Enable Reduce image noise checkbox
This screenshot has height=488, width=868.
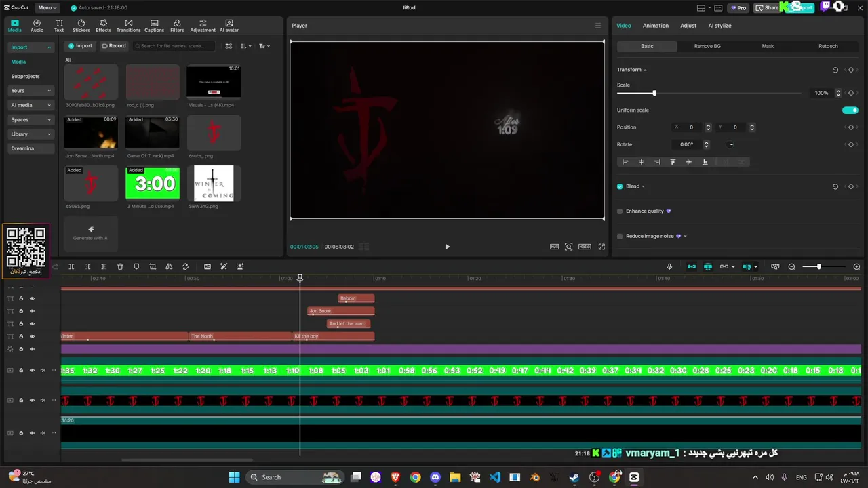click(620, 236)
